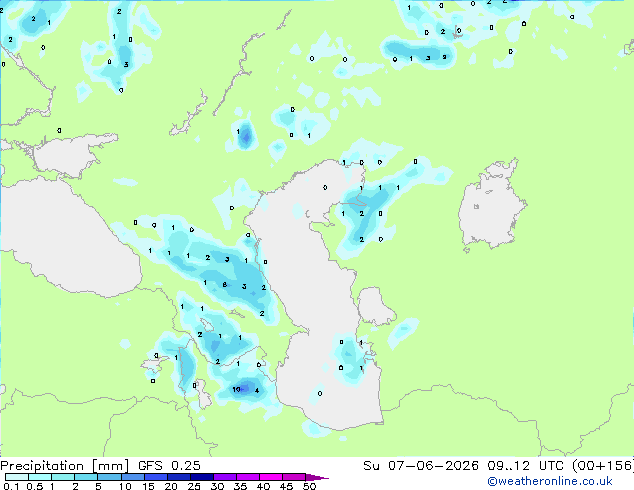Click the legend tick label '15'
Viewport: 634px width, 490px height.
[x=148, y=486]
